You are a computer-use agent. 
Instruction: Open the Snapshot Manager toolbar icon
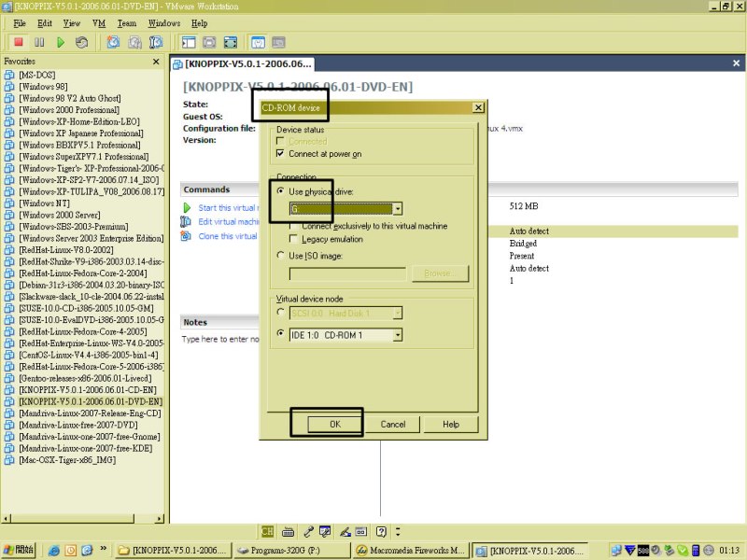(155, 42)
